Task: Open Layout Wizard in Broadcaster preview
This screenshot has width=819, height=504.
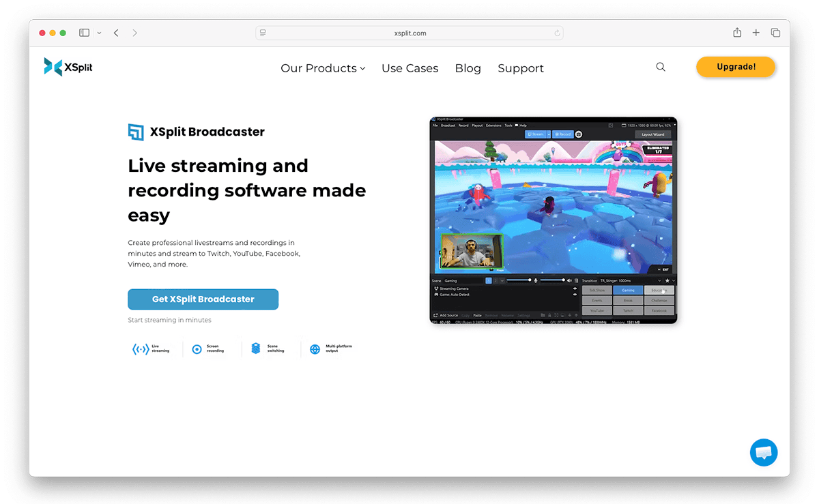Action: point(653,134)
